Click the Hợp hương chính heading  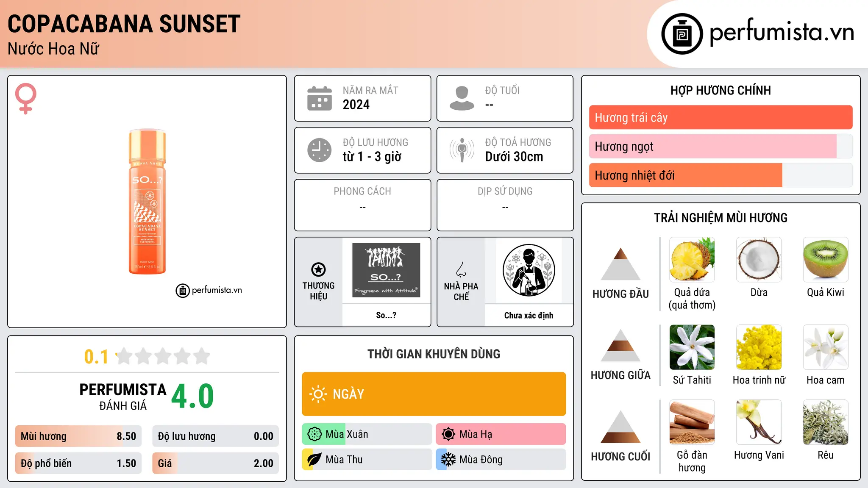point(721,90)
